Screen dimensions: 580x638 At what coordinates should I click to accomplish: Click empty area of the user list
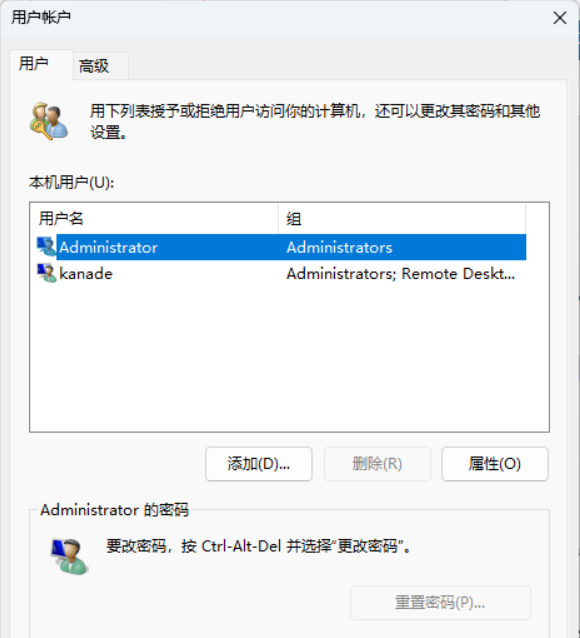[289, 358]
